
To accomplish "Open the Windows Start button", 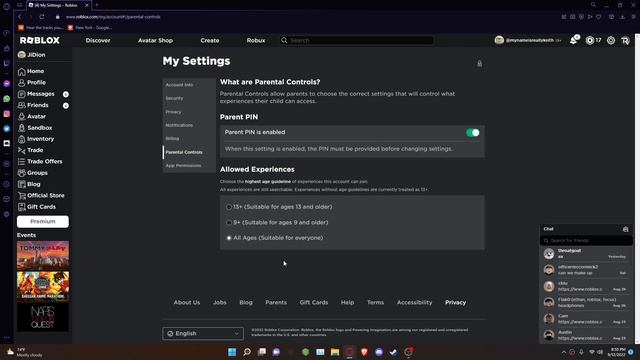I will [x=232, y=352].
